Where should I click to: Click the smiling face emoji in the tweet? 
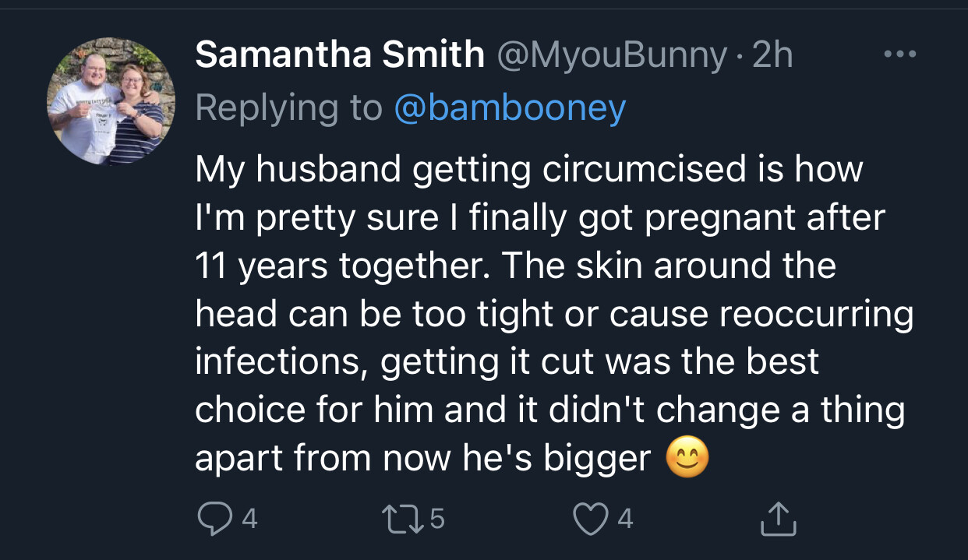(687, 459)
